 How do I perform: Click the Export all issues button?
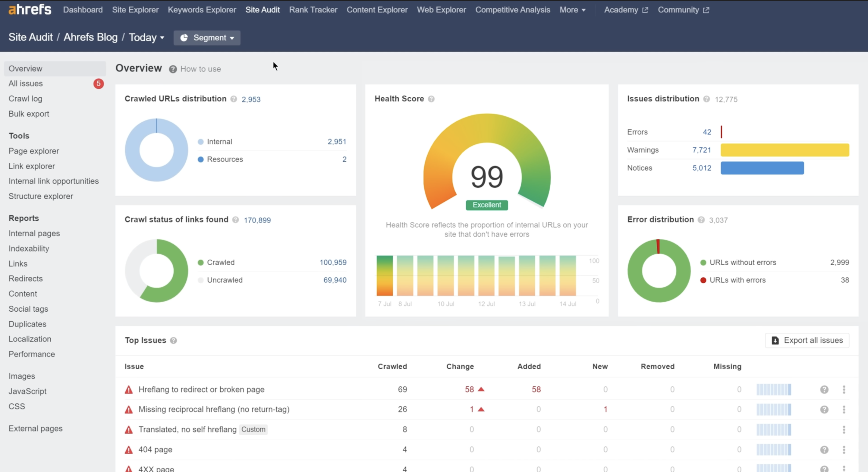coord(807,341)
